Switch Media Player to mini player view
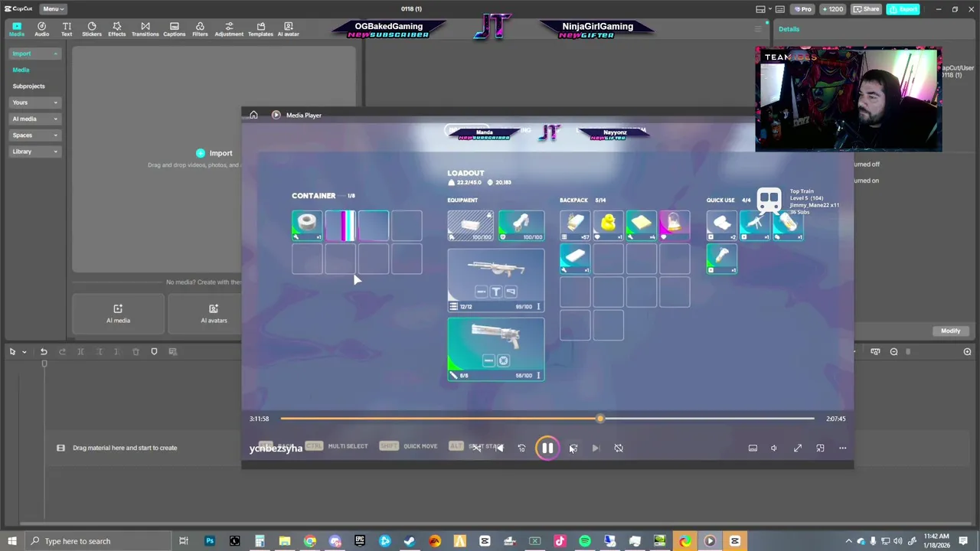Screen dimensions: 980x551 [820, 448]
